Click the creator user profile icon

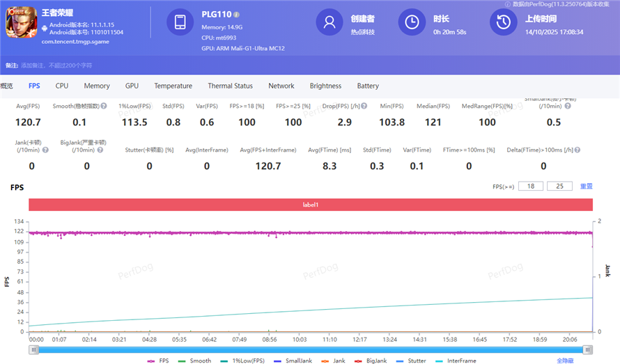(x=330, y=22)
